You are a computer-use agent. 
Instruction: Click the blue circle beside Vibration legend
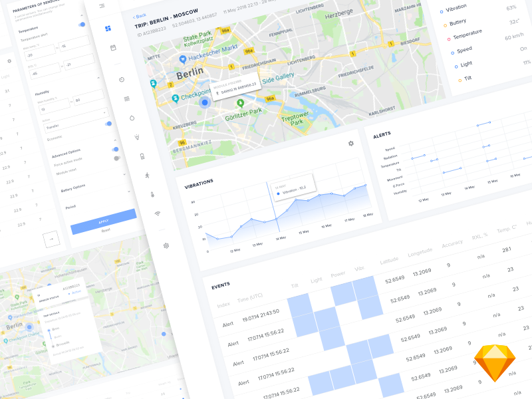click(442, 12)
